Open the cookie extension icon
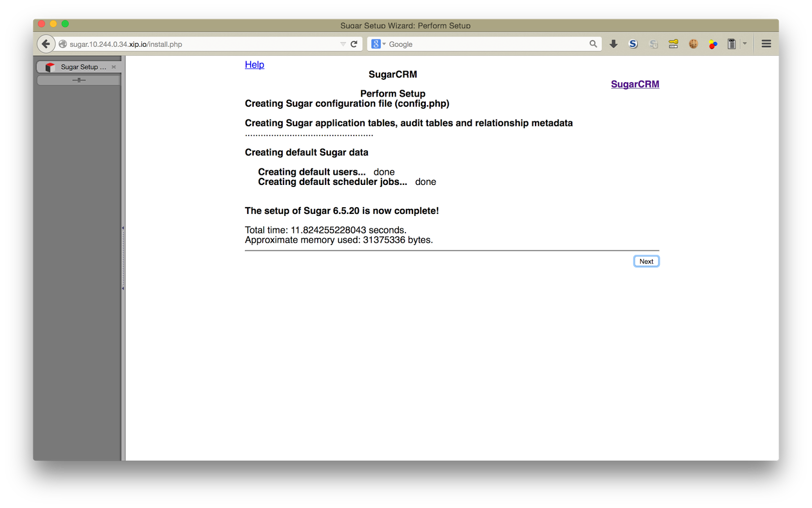 pos(693,44)
